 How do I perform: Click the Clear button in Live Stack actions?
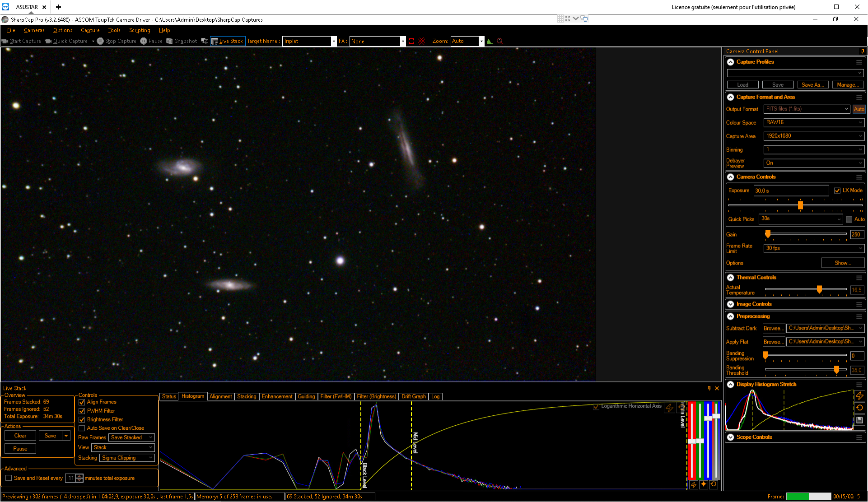tap(20, 436)
